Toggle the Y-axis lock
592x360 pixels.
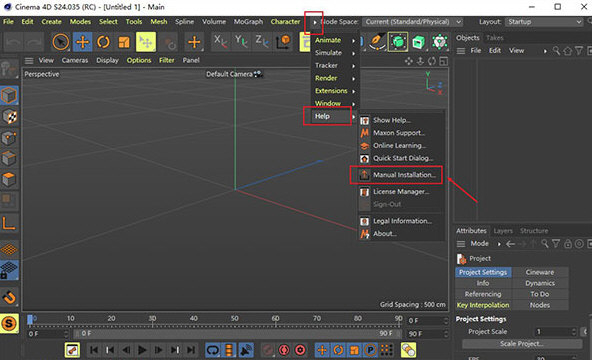[241, 42]
